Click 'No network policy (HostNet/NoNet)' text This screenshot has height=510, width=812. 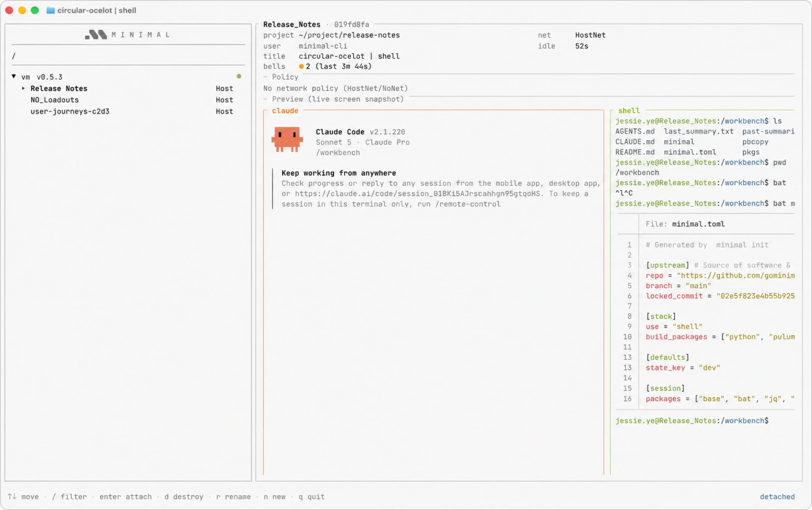335,88
